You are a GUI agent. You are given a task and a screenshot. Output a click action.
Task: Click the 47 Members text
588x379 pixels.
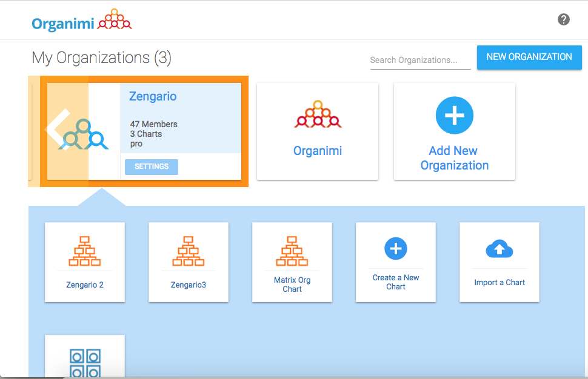[x=154, y=124]
